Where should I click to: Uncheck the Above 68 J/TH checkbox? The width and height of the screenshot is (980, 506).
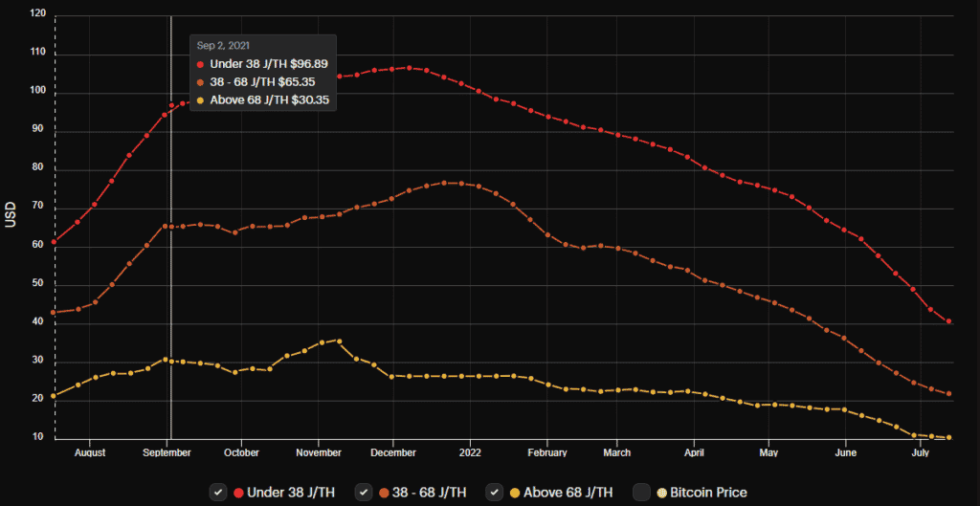coord(495,492)
